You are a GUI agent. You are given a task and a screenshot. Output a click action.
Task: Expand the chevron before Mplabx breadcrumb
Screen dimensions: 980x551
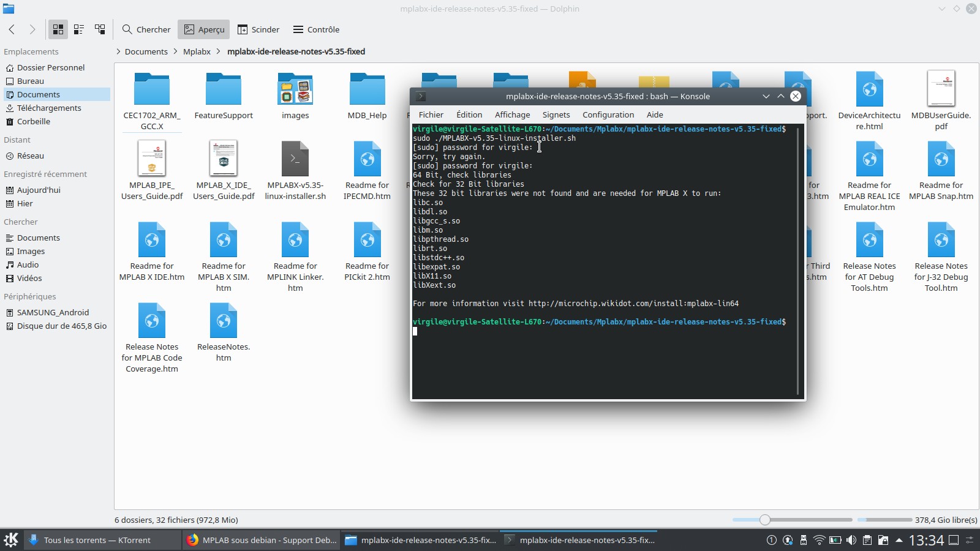point(176,51)
